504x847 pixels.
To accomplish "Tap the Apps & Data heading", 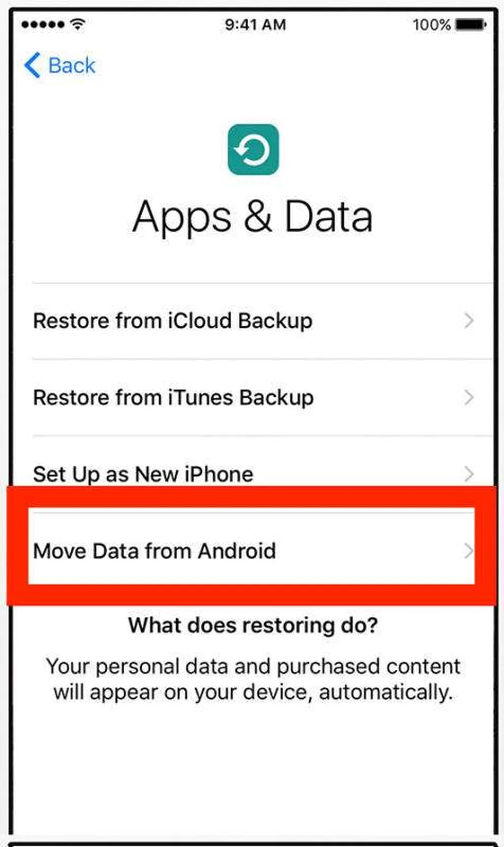I will 252,217.
